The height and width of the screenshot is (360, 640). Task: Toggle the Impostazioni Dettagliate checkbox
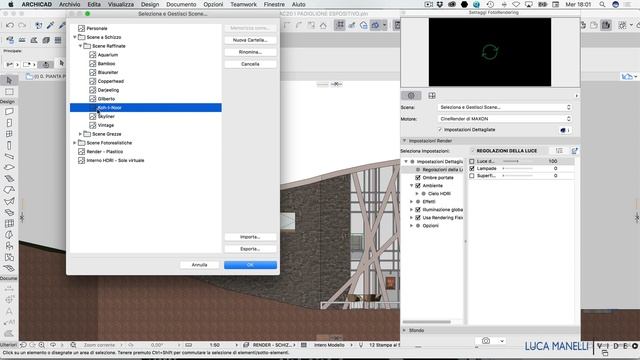pyautogui.click(x=440, y=130)
